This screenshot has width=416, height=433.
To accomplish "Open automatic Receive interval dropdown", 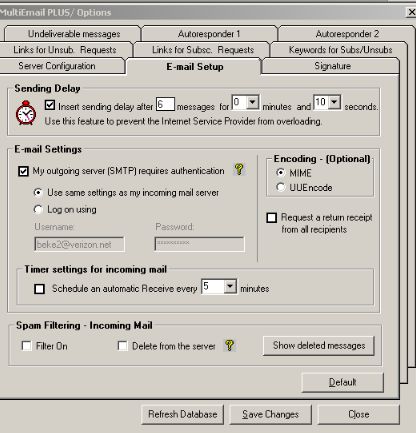I will point(230,286).
